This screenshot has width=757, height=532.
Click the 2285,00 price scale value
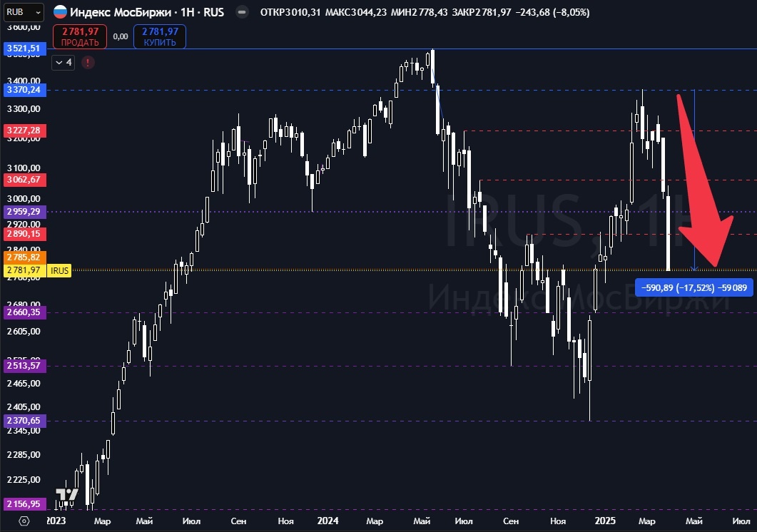click(24, 455)
